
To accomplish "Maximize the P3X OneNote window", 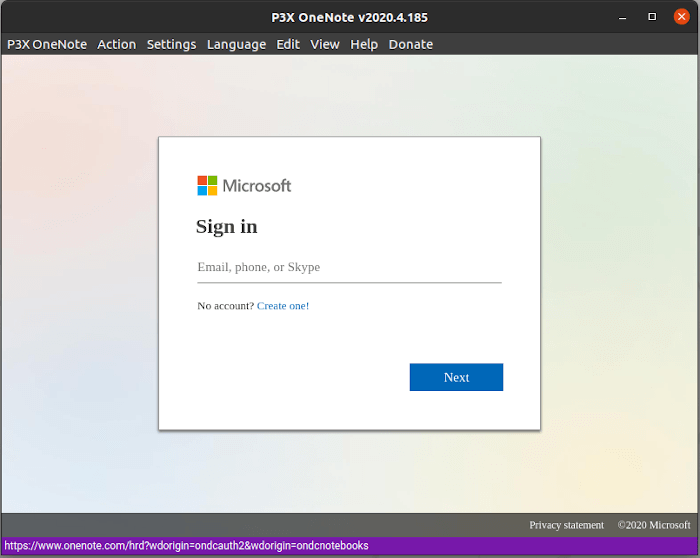I will pyautogui.click(x=652, y=17).
